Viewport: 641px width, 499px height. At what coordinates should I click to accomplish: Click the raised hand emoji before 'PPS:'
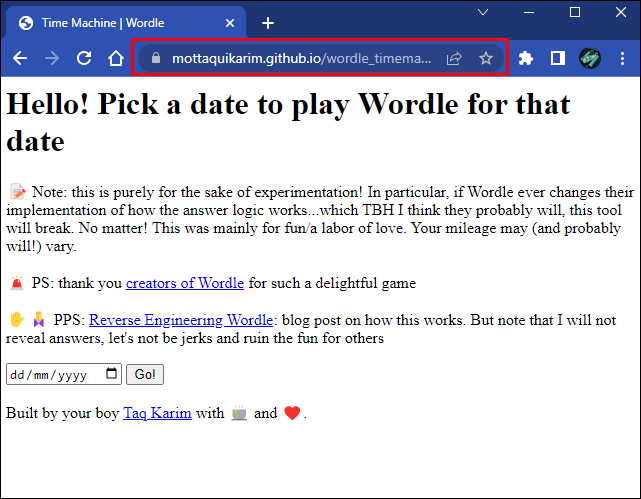[17, 319]
